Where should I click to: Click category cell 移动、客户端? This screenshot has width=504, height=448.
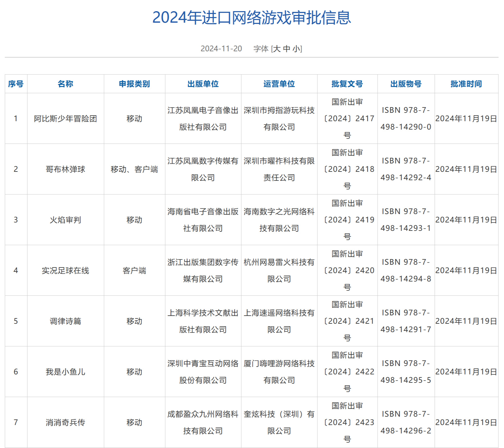tap(134, 169)
